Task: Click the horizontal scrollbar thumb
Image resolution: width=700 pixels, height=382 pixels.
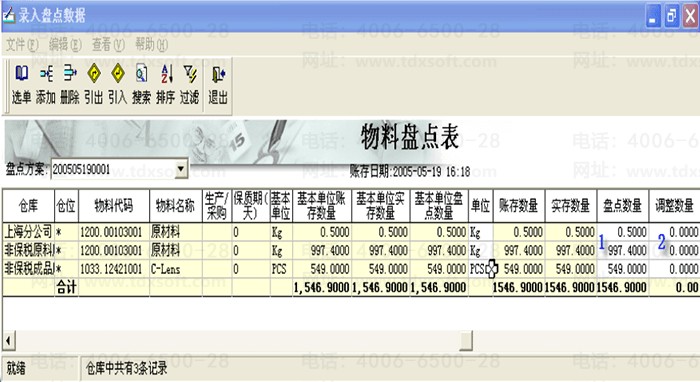Action: 466,341
